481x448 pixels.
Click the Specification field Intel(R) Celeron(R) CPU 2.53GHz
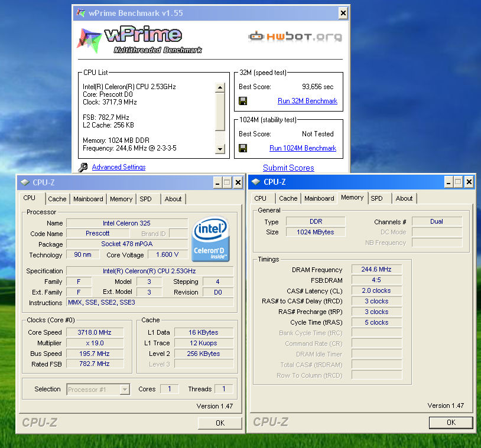coord(149,271)
